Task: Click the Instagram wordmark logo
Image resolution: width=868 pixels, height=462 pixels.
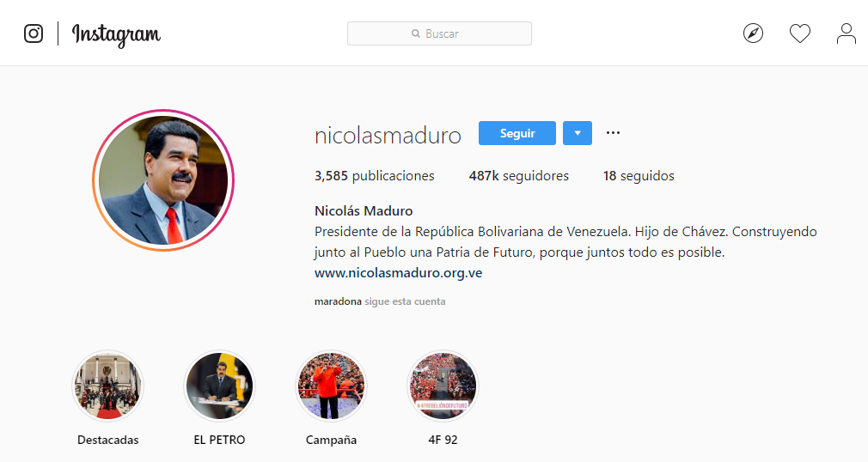Action: 116,35
